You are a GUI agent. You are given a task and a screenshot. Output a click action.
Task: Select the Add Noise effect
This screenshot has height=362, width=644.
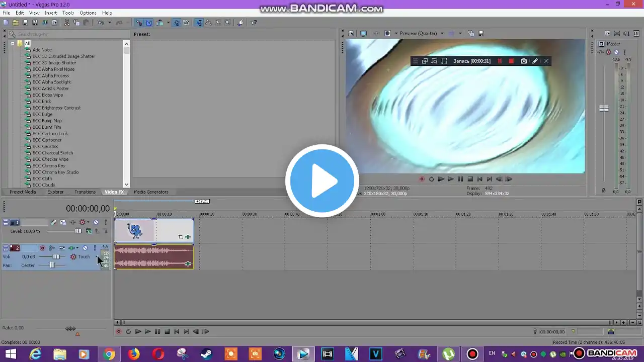click(42, 50)
